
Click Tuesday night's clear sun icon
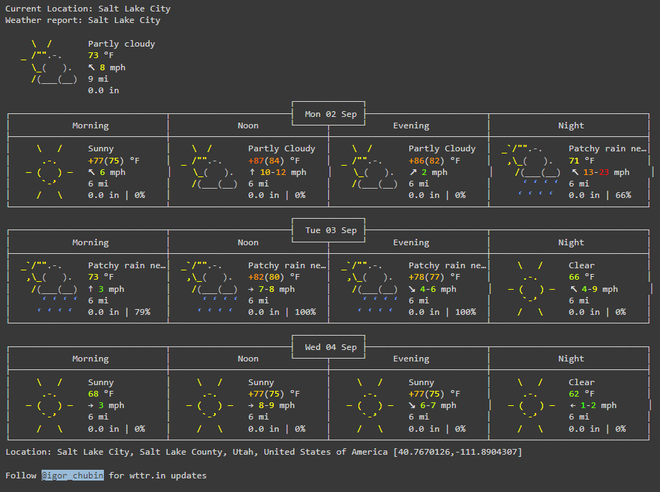pyautogui.click(x=531, y=289)
